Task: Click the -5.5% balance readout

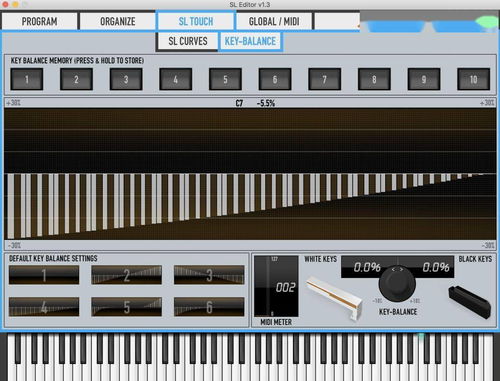Action: click(x=266, y=103)
